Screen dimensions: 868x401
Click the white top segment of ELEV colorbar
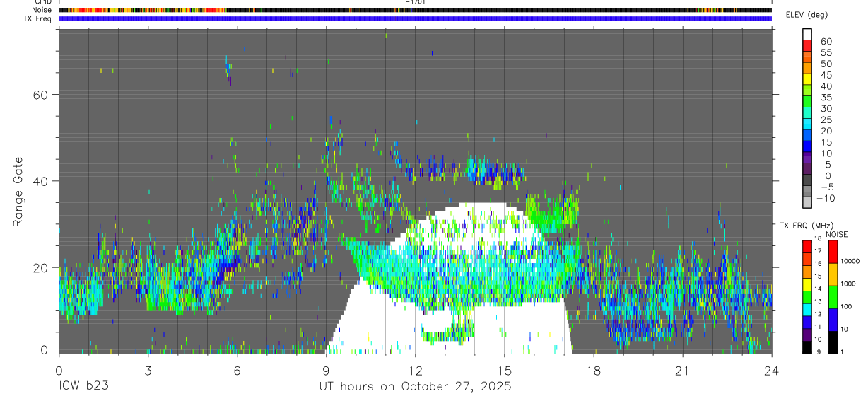click(x=807, y=34)
